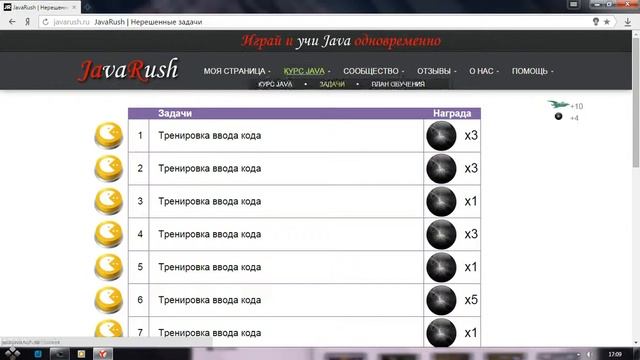The height and width of the screenshot is (360, 640).
Task: Click the x3 reward value in row 1
Action: 471,136
